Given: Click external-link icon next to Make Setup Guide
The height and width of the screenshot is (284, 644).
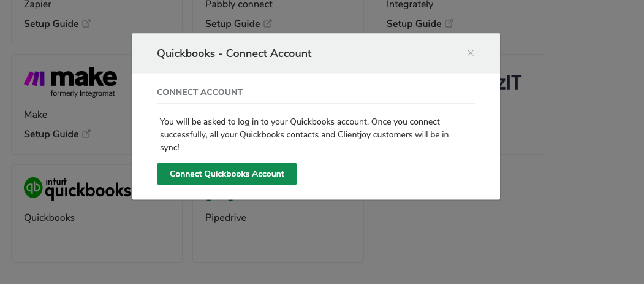Looking at the screenshot, I should click(x=86, y=134).
